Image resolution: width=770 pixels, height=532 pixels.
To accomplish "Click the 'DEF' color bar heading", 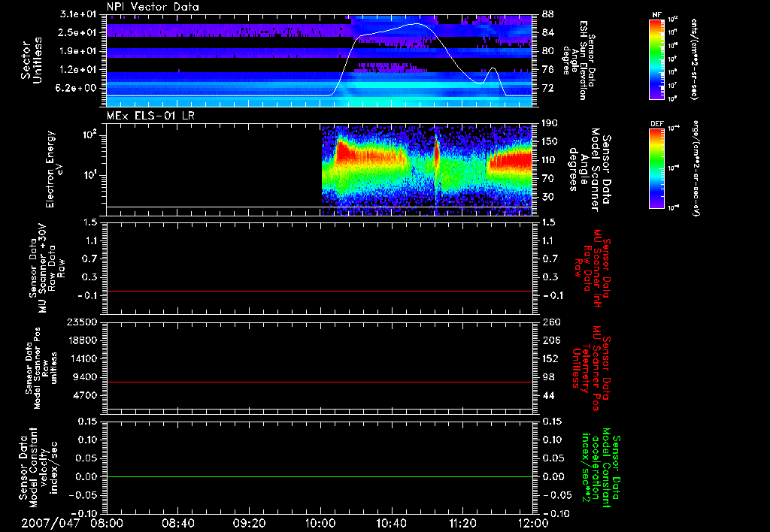I will (x=656, y=124).
